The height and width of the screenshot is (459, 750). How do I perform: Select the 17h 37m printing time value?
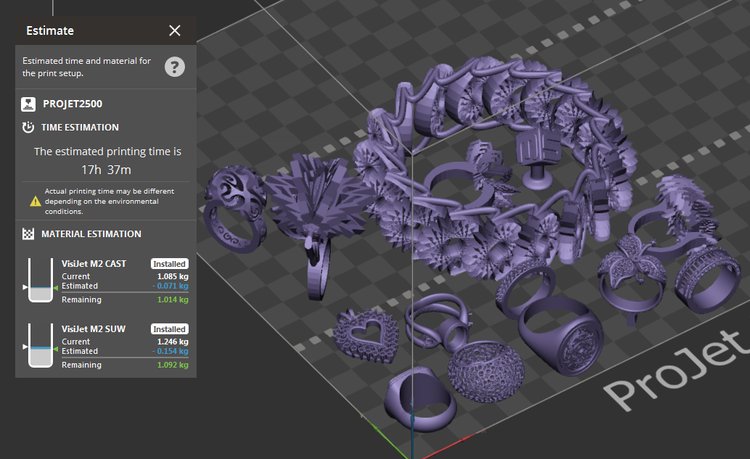click(107, 169)
